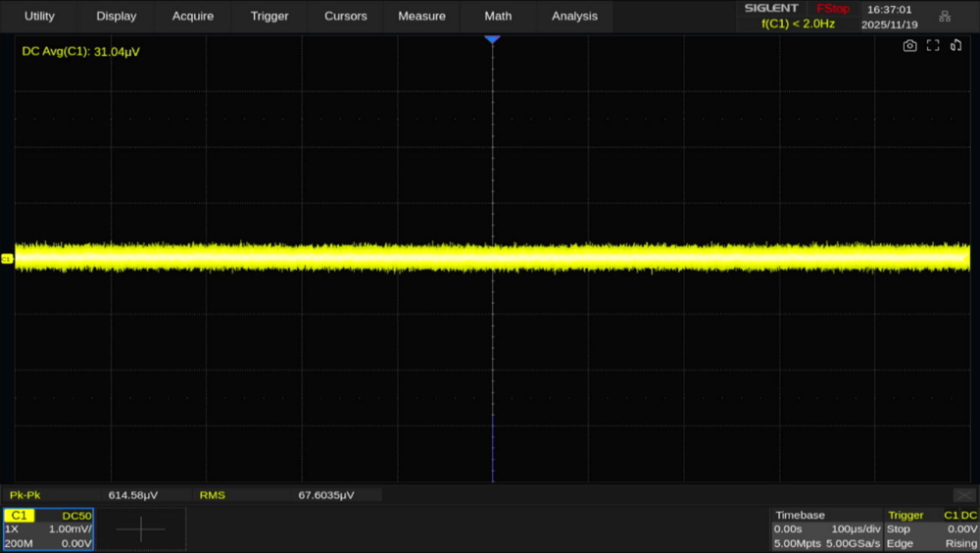Click the rotate display icon
This screenshot has height=553, width=980.
956,45
